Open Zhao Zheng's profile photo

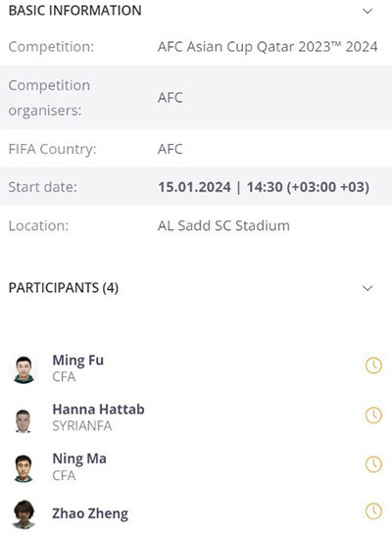[x=24, y=514]
